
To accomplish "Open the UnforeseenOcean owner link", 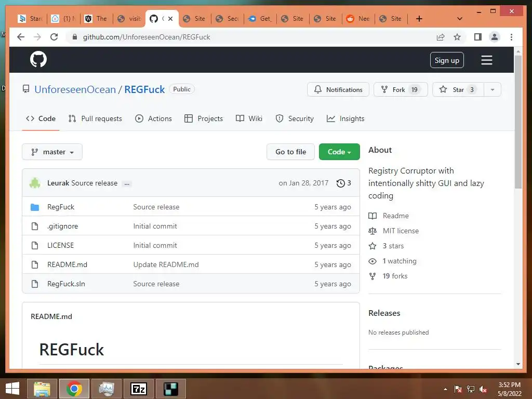I will [x=75, y=89].
